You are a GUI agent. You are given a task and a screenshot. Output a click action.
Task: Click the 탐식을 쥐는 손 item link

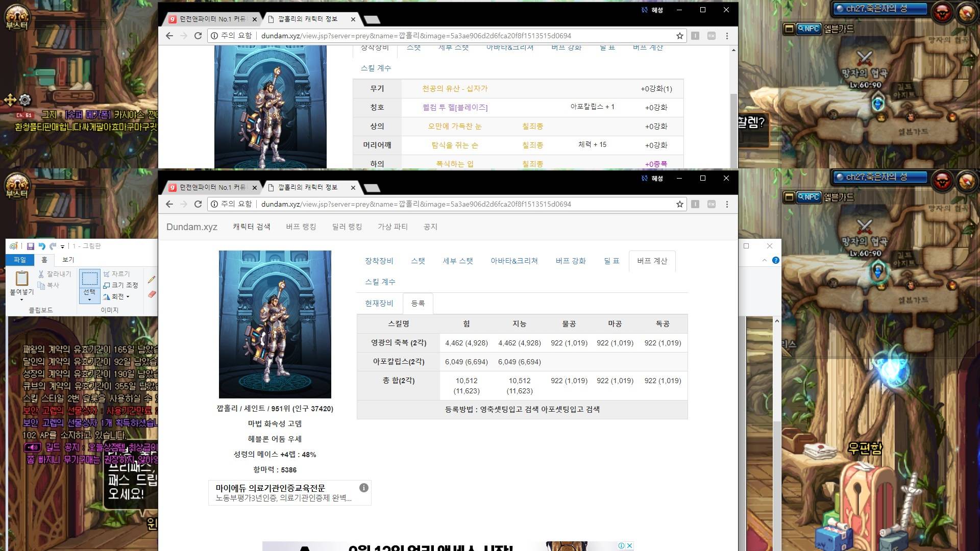click(455, 145)
